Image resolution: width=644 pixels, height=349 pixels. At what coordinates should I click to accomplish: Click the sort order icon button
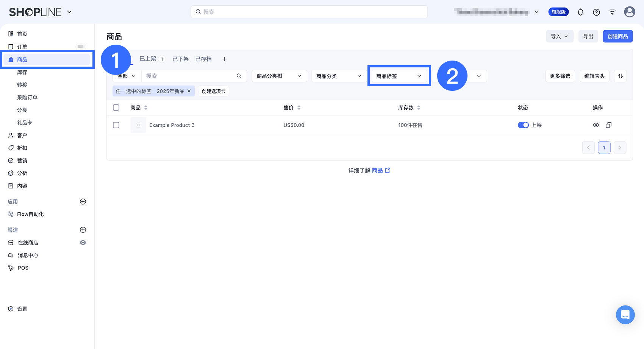pyautogui.click(x=620, y=76)
